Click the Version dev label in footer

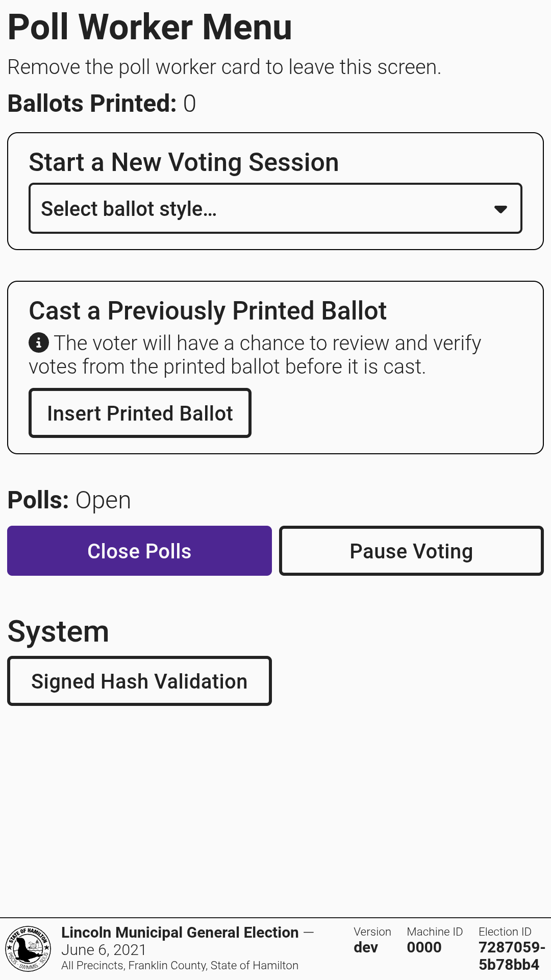point(366,947)
